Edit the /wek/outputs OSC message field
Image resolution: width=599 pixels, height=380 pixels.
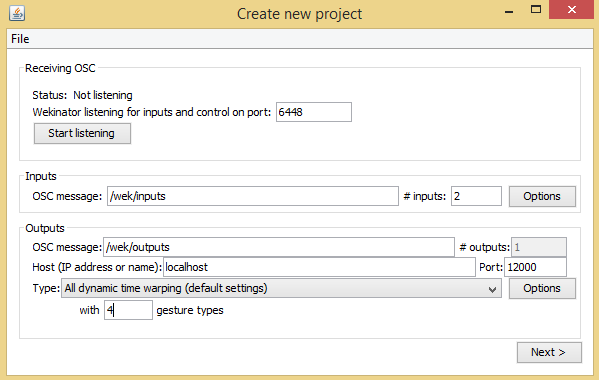[x=278, y=247]
